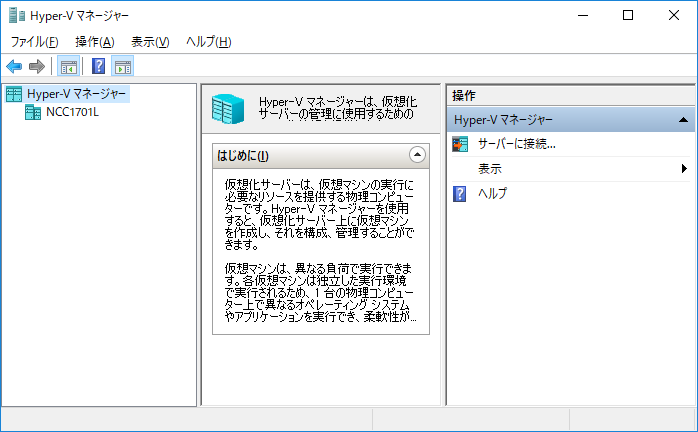The height and width of the screenshot is (432, 698).
Task: Click the paragraph beginning 仮想マシンは、異なる
Action: coord(320,293)
